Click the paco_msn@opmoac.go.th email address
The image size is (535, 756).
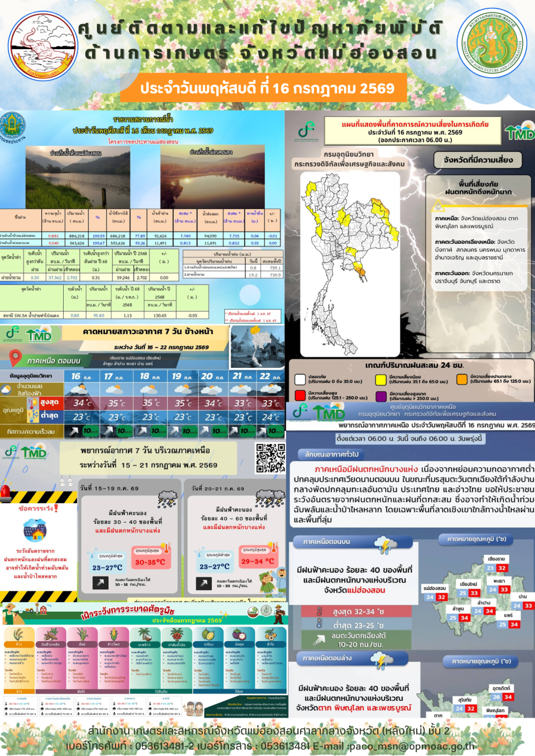point(411,746)
